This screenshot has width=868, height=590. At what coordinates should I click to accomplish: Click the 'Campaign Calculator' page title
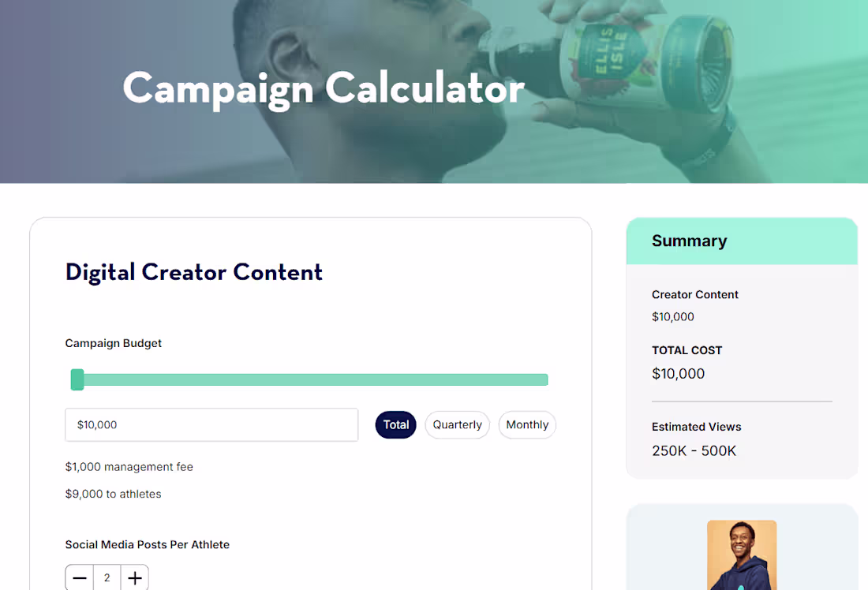(x=322, y=89)
